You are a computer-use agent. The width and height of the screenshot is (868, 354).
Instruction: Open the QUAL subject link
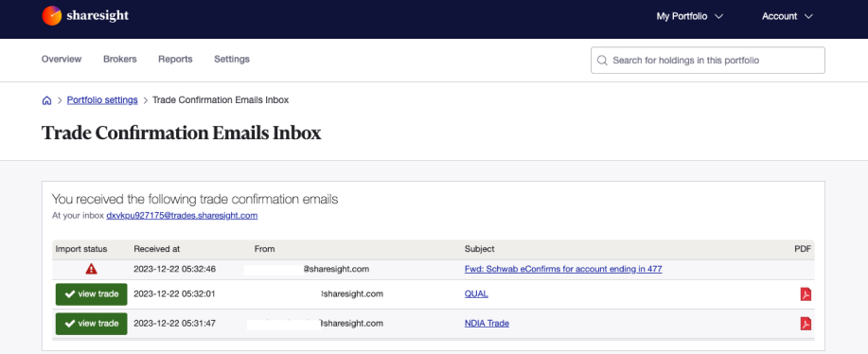[477, 294]
